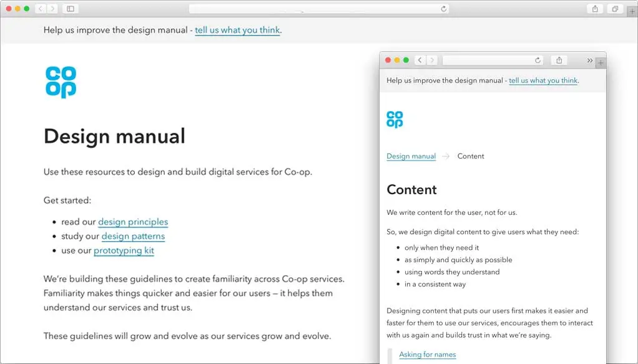This screenshot has width=638, height=364.
Task: Select the 'Content' page heading
Action: (411, 190)
